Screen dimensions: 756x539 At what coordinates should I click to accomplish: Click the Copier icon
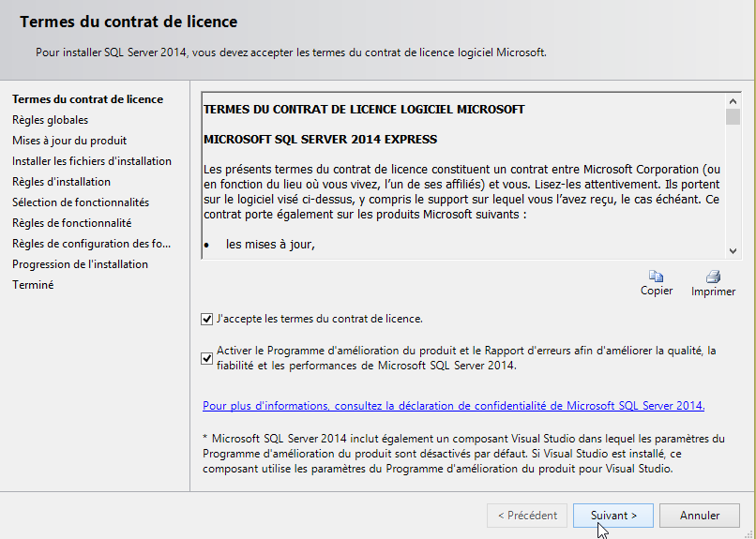[x=657, y=277]
